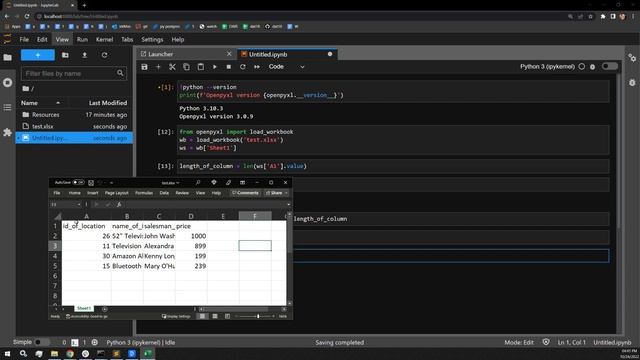Screen dimensions: 640x360
Task: Insert a cell below using the plus icon
Action: coord(158,67)
